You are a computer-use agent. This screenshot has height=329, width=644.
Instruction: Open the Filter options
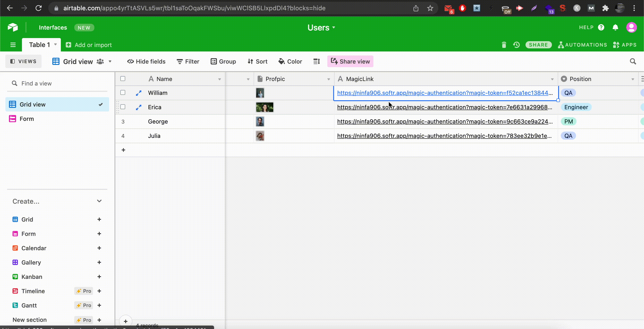coord(188,61)
